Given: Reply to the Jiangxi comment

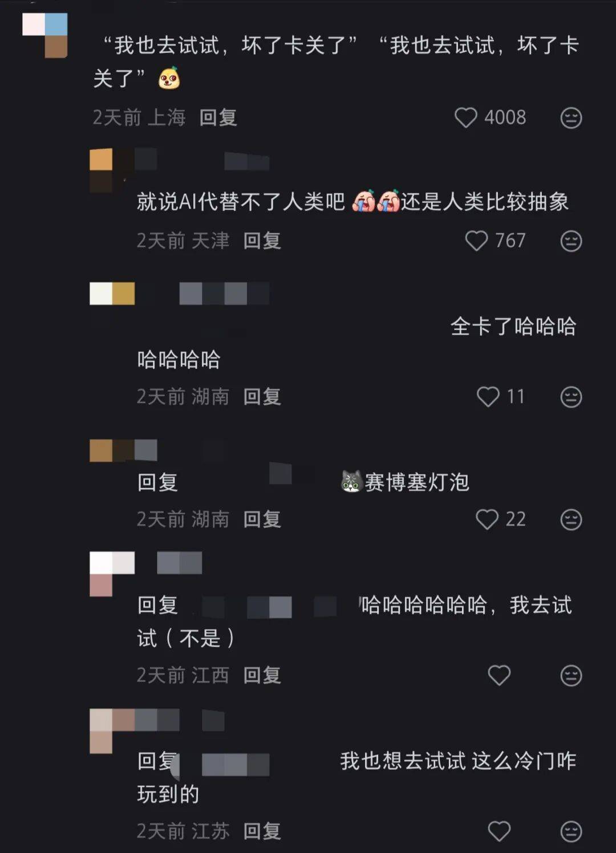Looking at the screenshot, I should pos(262,675).
